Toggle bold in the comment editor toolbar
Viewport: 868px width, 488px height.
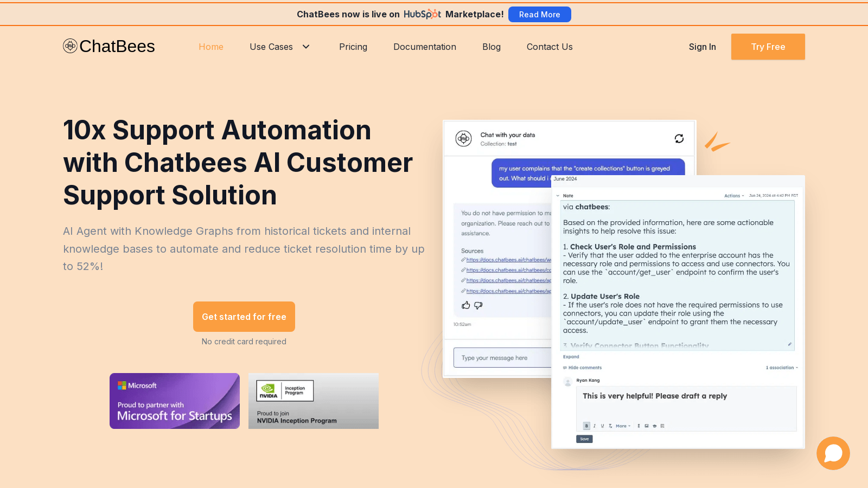coord(586,426)
